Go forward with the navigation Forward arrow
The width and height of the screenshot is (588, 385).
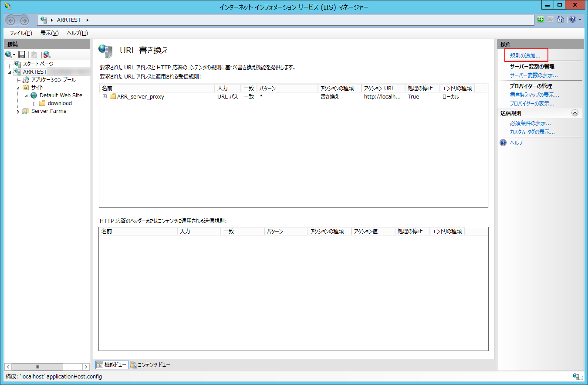click(x=24, y=20)
